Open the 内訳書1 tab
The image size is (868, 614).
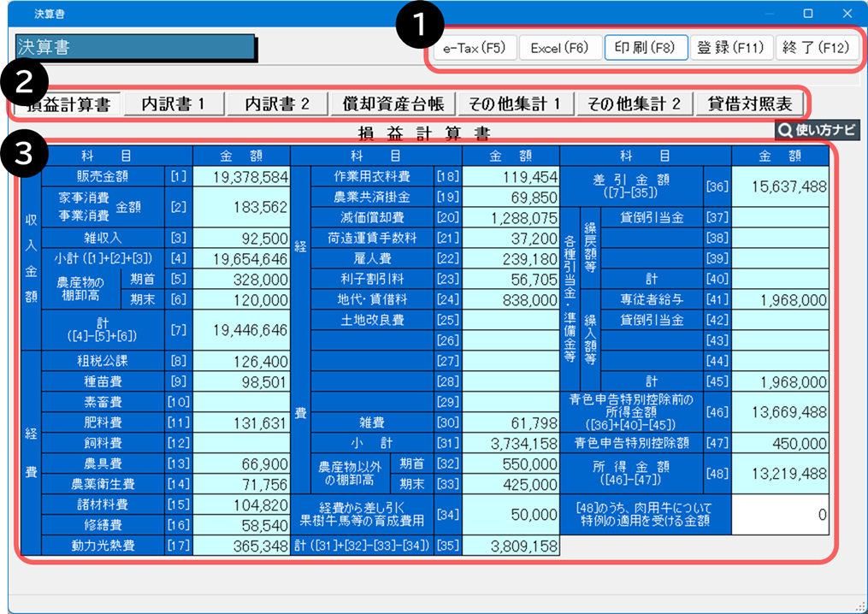point(174,104)
